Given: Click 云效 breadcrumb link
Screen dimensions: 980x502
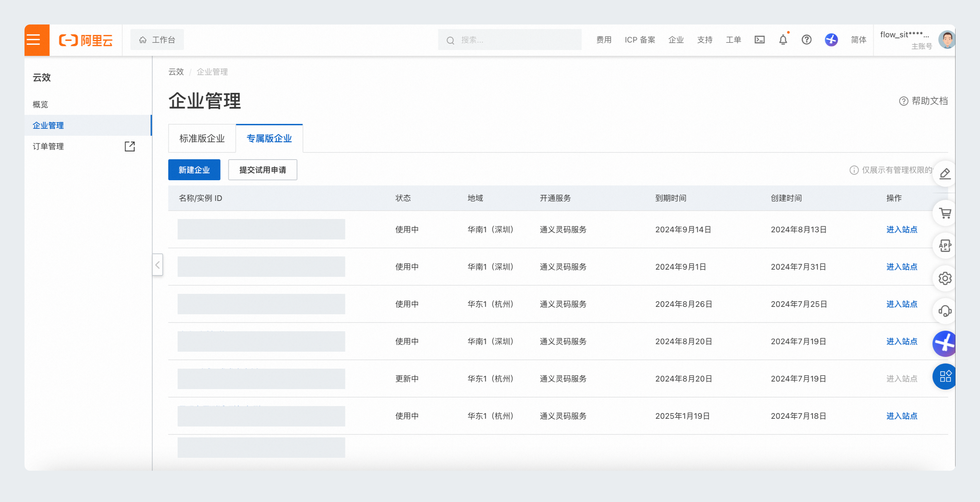Looking at the screenshot, I should (x=176, y=71).
